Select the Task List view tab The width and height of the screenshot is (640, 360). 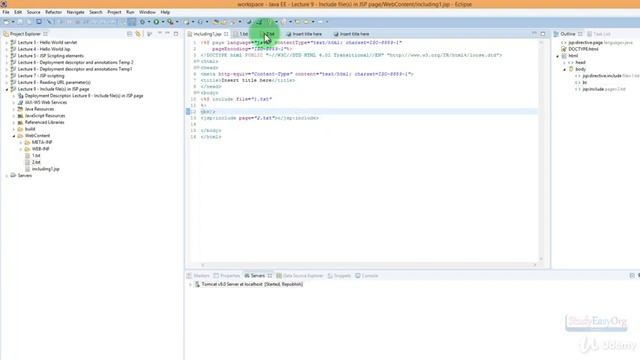pos(599,34)
